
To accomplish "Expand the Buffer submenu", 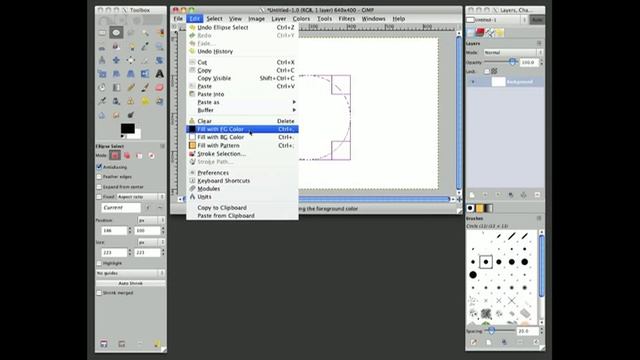I will [x=242, y=110].
